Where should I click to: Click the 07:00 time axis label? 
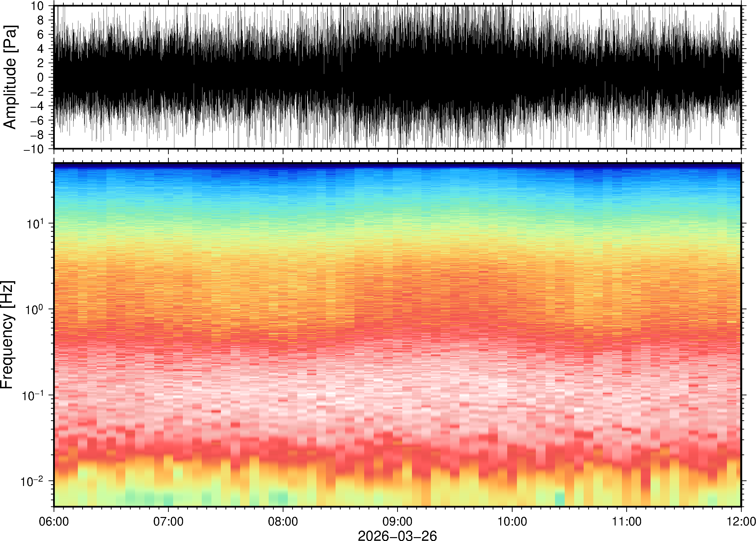[x=168, y=521]
